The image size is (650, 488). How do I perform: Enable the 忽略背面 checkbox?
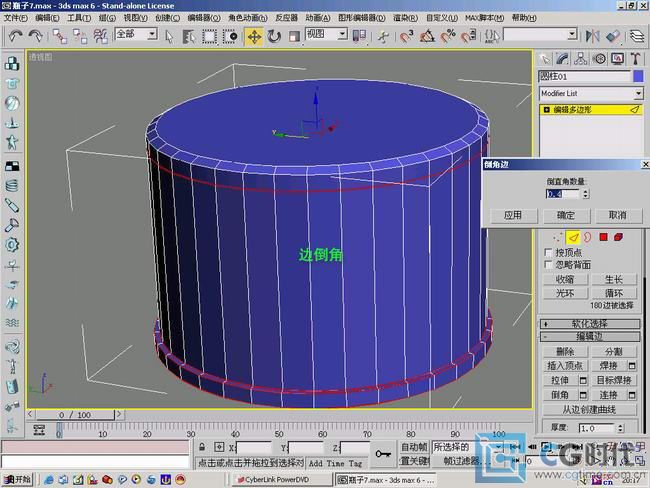[x=548, y=264]
